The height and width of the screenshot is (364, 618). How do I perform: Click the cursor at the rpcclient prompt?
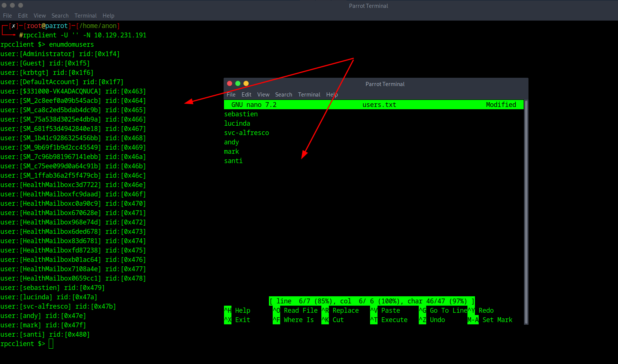(51, 344)
